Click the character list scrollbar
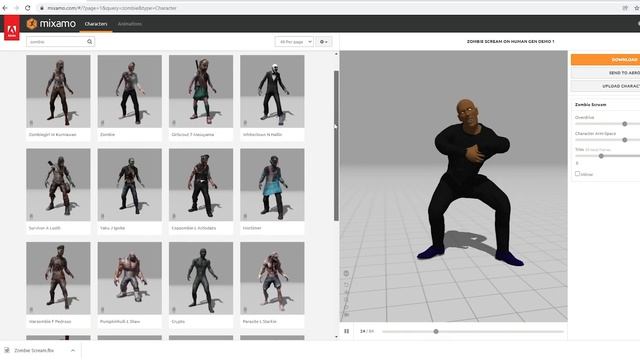Viewport: 640px width, 360px height. pyautogui.click(x=336, y=146)
